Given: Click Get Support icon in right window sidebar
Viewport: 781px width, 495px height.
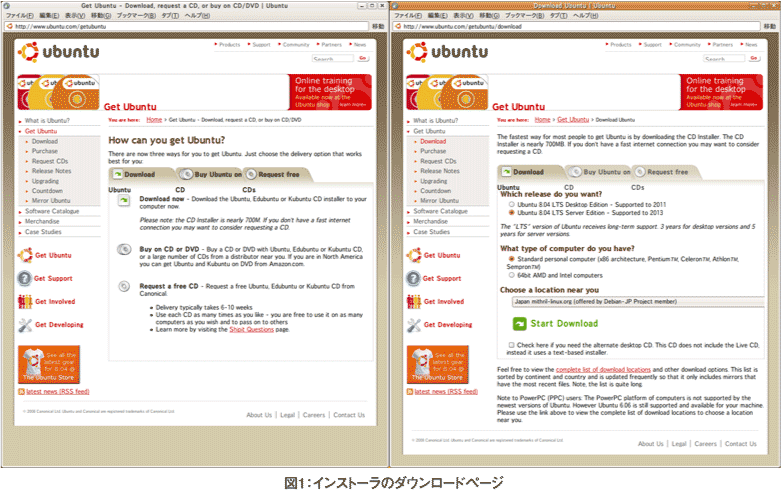Looking at the screenshot, I should (x=413, y=278).
